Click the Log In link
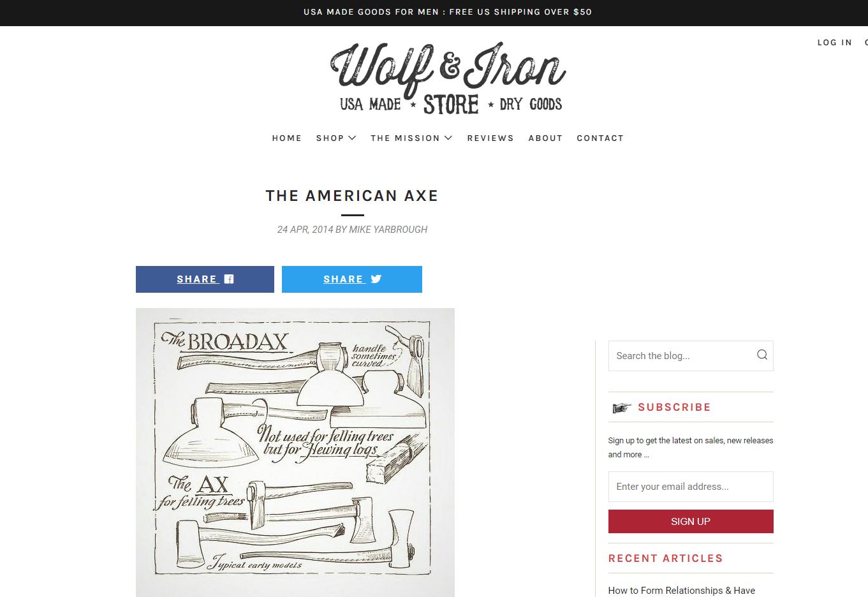The image size is (868, 597). click(x=835, y=42)
